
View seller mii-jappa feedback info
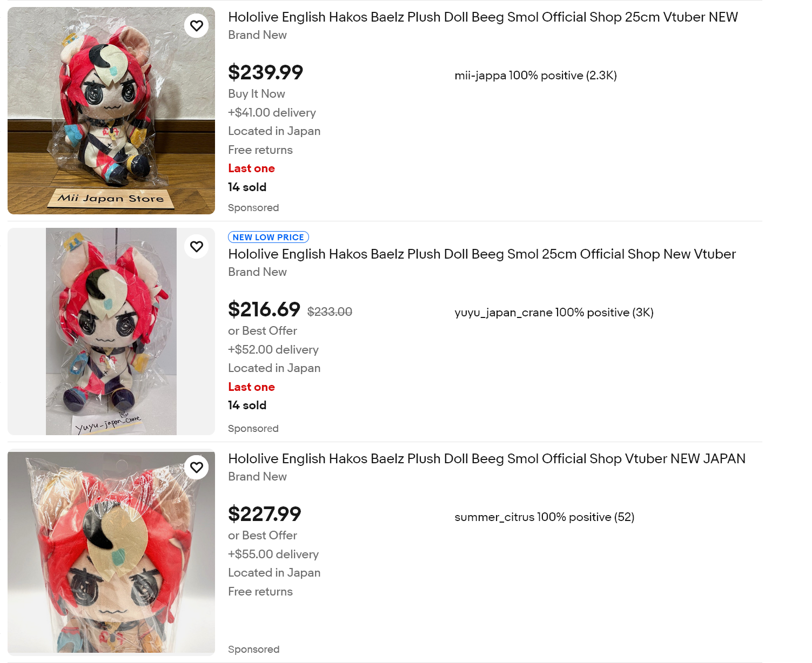coord(535,76)
